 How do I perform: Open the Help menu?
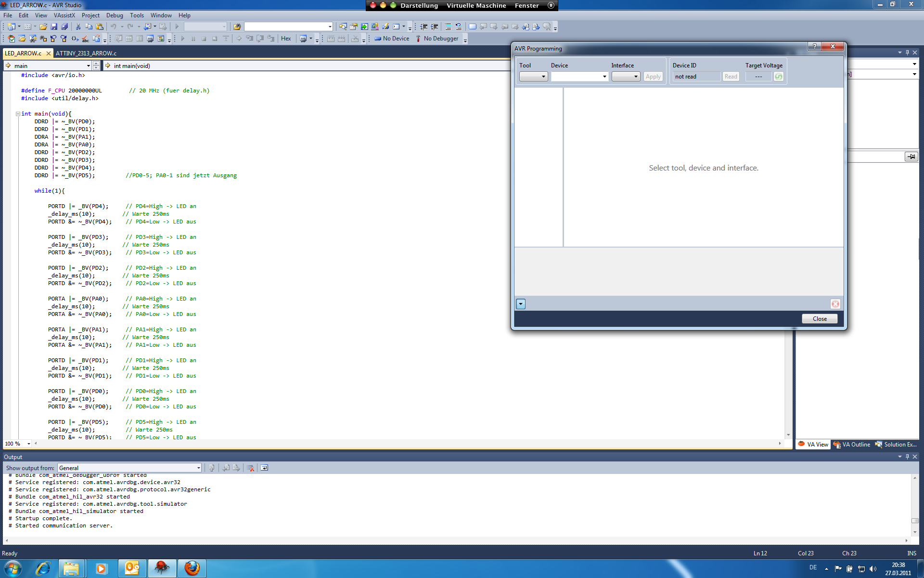pos(184,15)
